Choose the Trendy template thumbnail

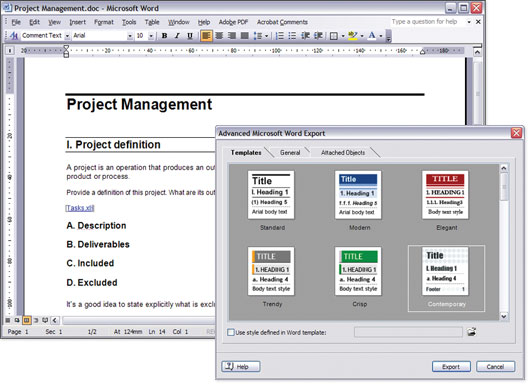[x=271, y=271]
